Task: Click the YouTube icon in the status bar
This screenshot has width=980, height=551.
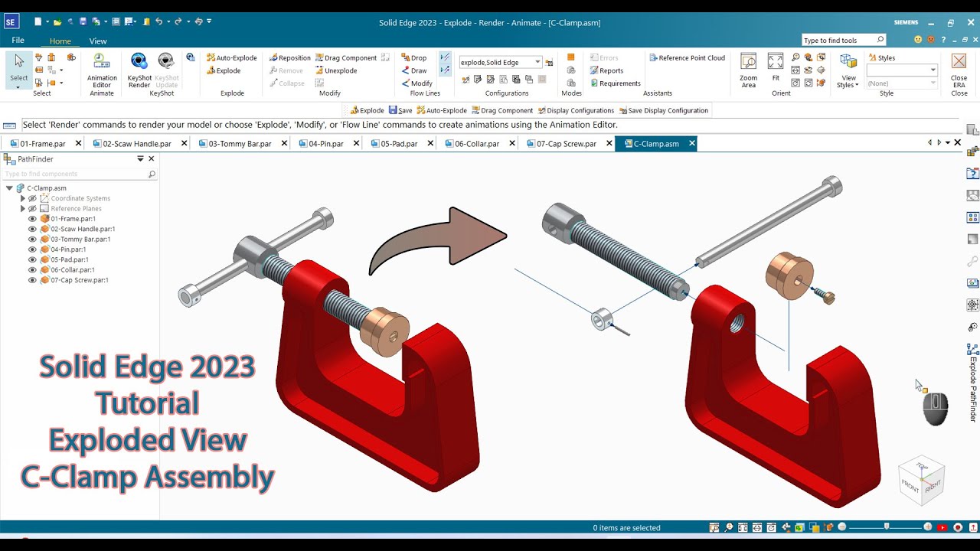Action: coord(942,527)
